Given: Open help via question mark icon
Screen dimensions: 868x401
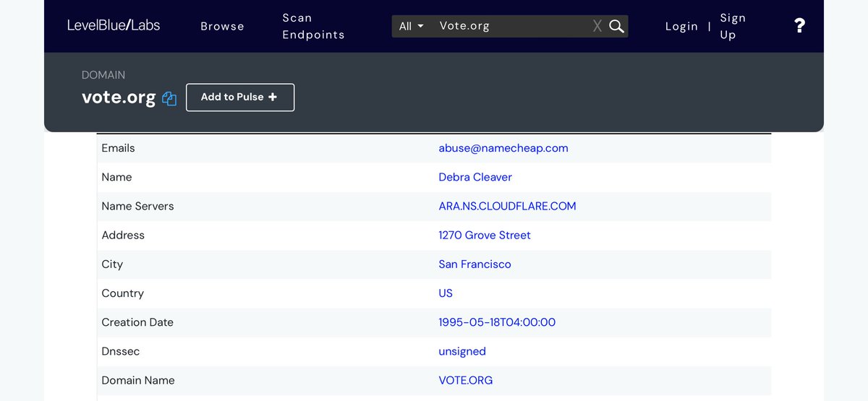Looking at the screenshot, I should (x=799, y=26).
